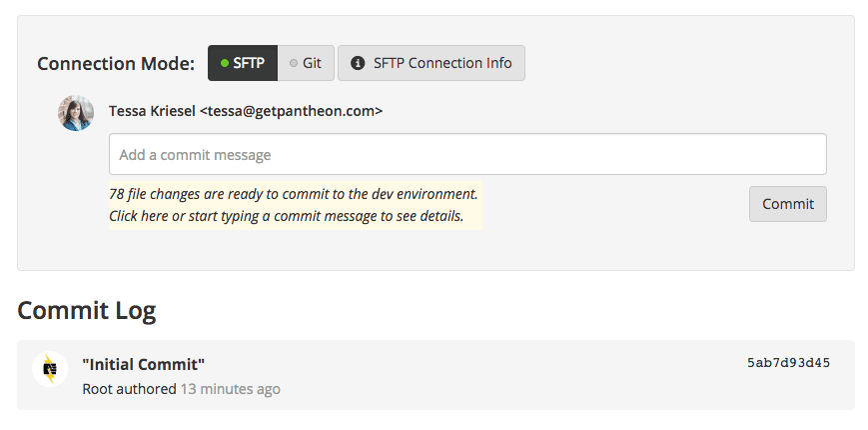This screenshot has height=430, width=868.
Task: Click the Initial Commit lightning fist icon
Action: click(50, 369)
